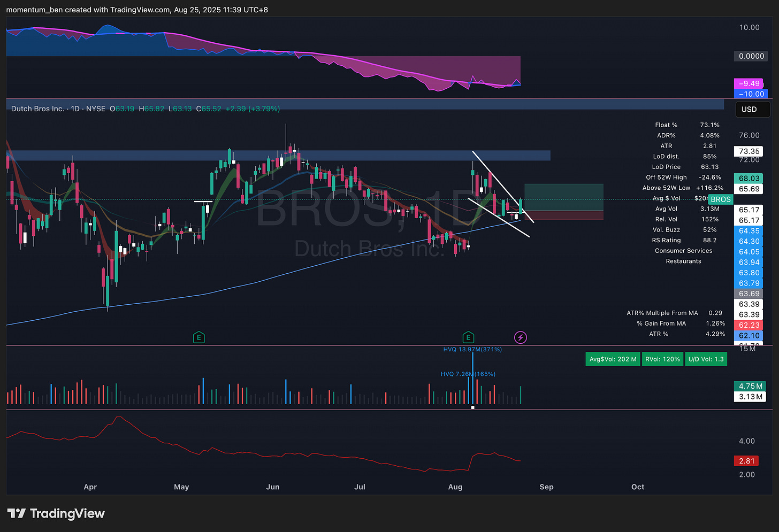This screenshot has height=532, width=779.
Task: Click the magenta -9.49 indicator label
Action: point(749,83)
